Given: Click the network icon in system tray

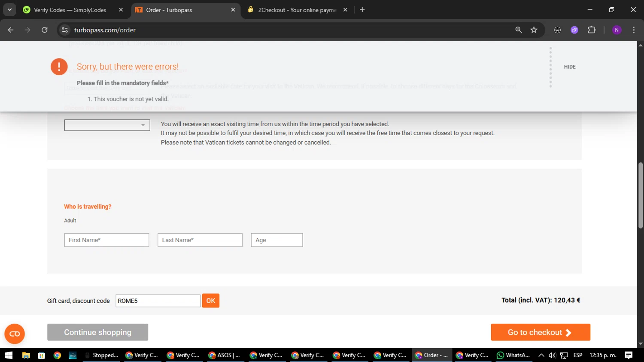Looking at the screenshot, I should click(564, 355).
